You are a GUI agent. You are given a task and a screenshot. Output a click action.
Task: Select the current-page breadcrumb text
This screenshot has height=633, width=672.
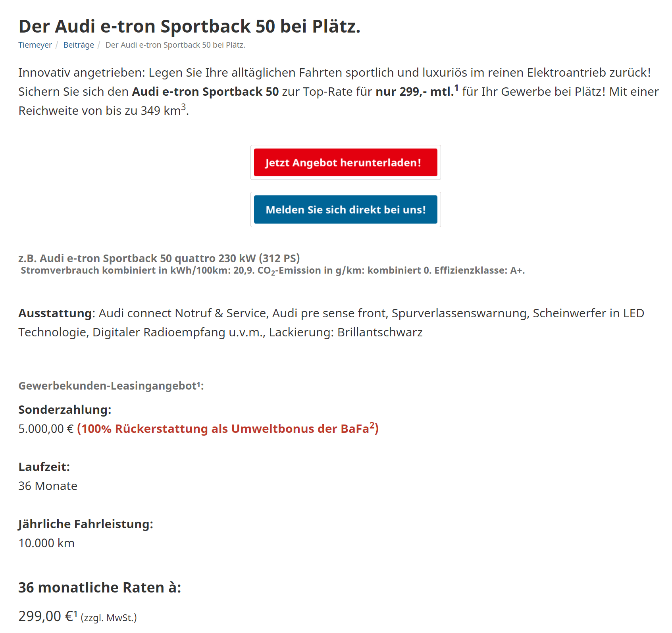tap(175, 45)
